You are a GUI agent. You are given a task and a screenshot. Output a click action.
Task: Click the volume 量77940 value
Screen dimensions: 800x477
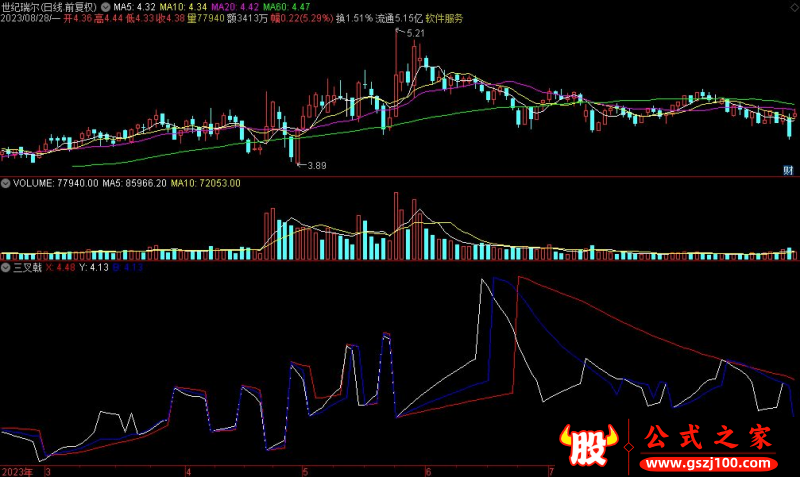coord(206,19)
